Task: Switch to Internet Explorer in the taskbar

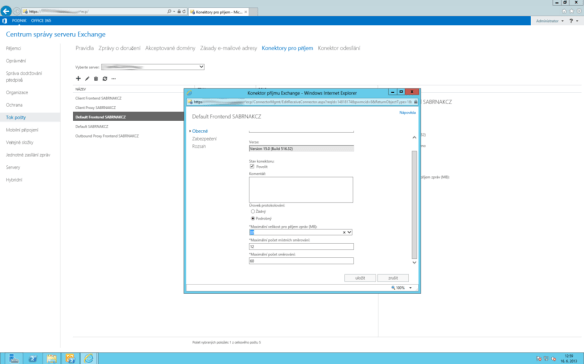Action: pyautogui.click(x=89, y=358)
